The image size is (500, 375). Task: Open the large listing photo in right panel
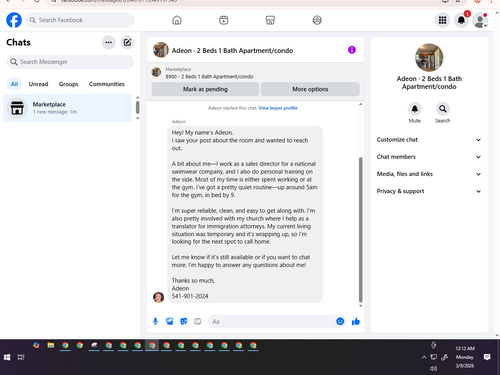coord(429,58)
